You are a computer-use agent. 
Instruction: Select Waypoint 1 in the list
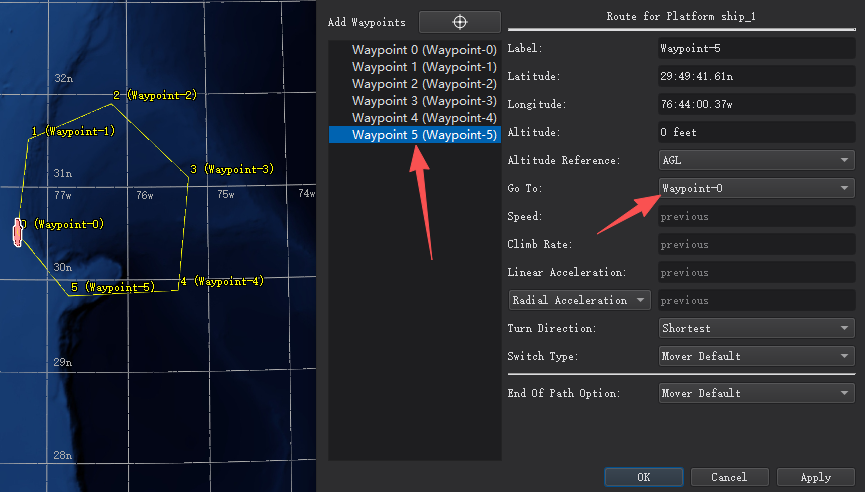[x=415, y=67]
